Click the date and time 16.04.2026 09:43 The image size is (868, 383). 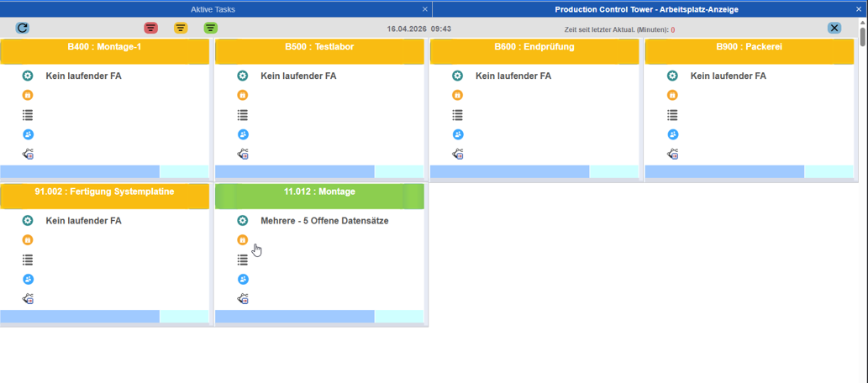(419, 29)
